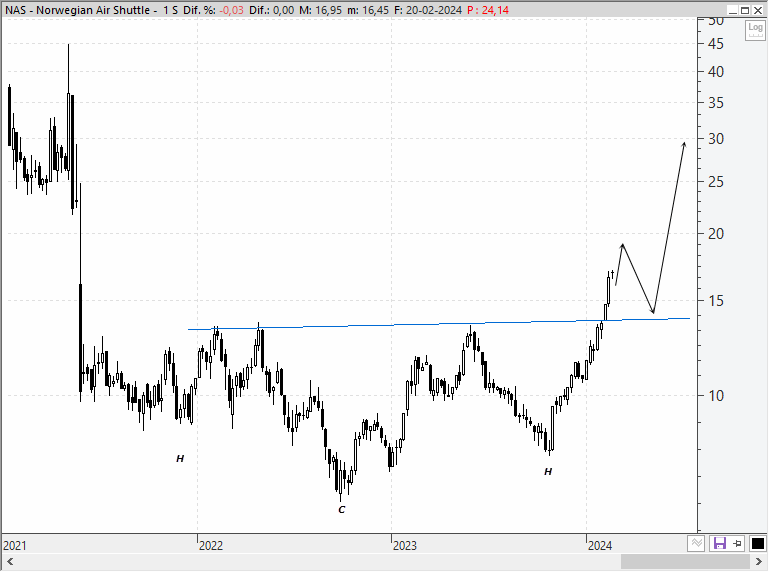Click the horizontal scrollbar thumb

[685, 562]
